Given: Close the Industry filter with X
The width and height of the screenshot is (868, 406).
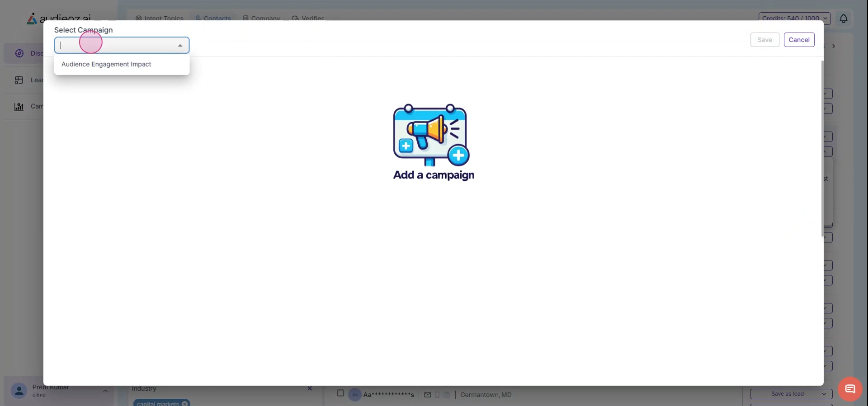Looking at the screenshot, I should click(x=310, y=388).
